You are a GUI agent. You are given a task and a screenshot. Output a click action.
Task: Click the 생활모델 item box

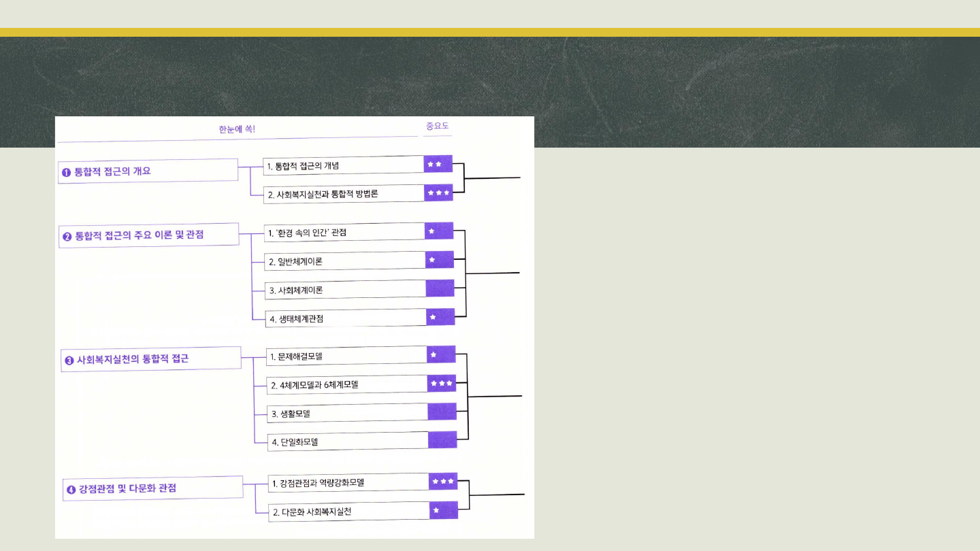(x=347, y=413)
